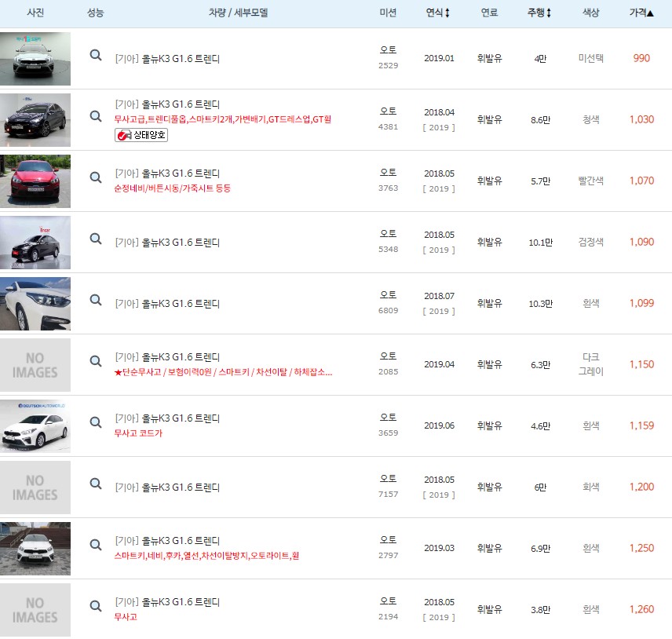Sort by 주행 column header
Image resolution: width=672 pixels, height=639 pixels.
click(x=539, y=13)
